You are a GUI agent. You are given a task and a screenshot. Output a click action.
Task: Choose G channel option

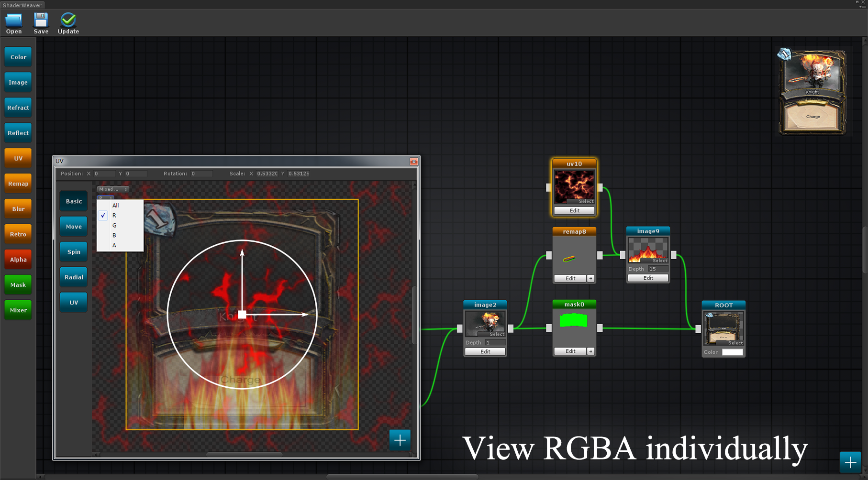click(x=120, y=225)
